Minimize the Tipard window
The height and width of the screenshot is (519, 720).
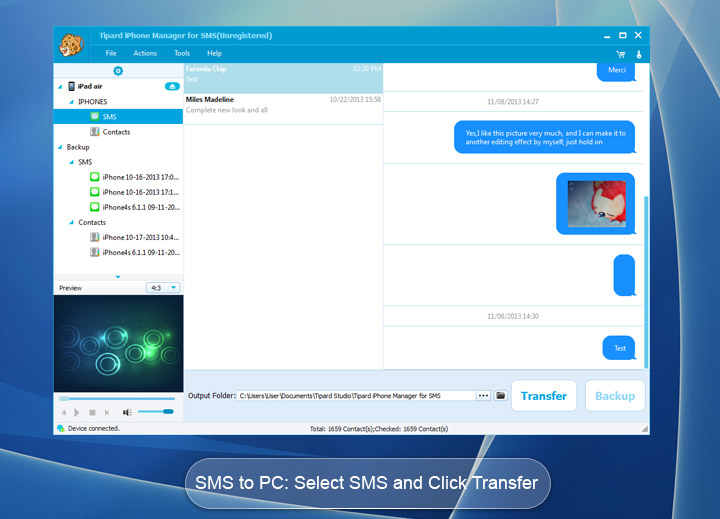click(x=607, y=36)
